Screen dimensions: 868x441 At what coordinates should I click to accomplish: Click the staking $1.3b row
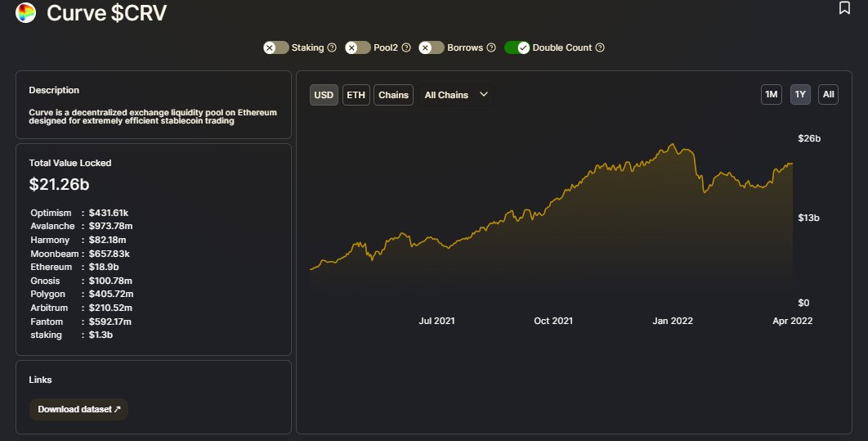pyautogui.click(x=71, y=335)
